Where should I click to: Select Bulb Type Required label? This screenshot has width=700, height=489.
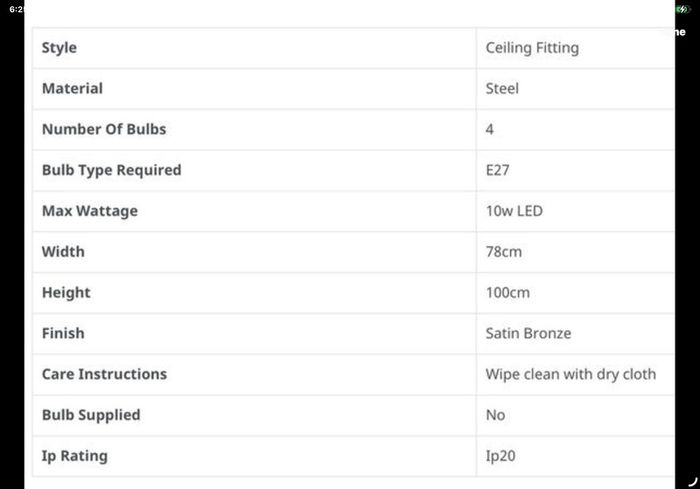[112, 170]
